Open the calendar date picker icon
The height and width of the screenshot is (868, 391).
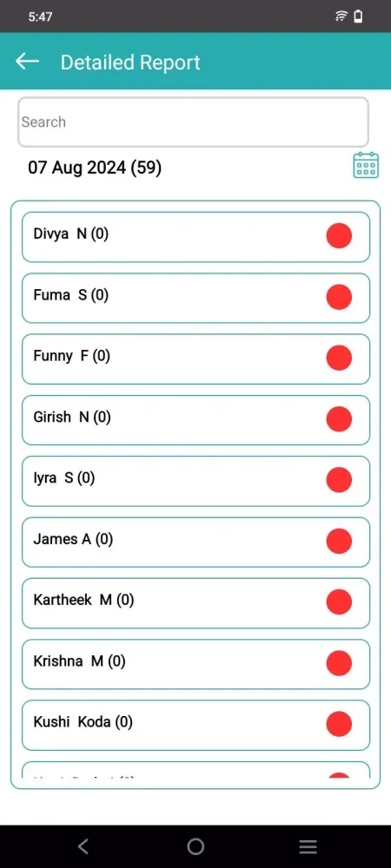[x=366, y=165]
